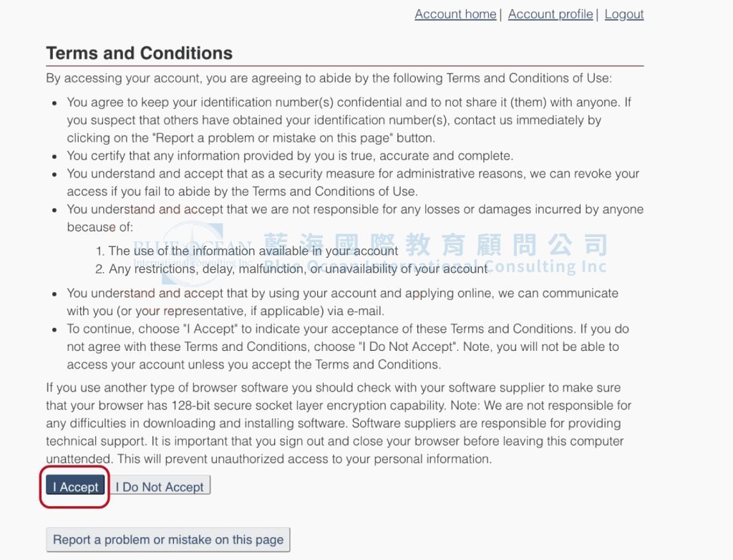Accept terms with the I Accept button

pos(75,486)
